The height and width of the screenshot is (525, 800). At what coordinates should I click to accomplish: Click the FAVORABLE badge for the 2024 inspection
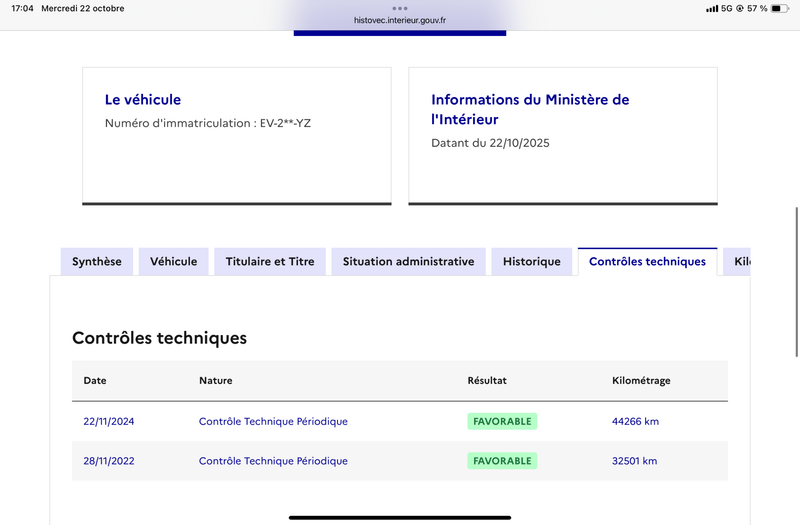coord(502,422)
